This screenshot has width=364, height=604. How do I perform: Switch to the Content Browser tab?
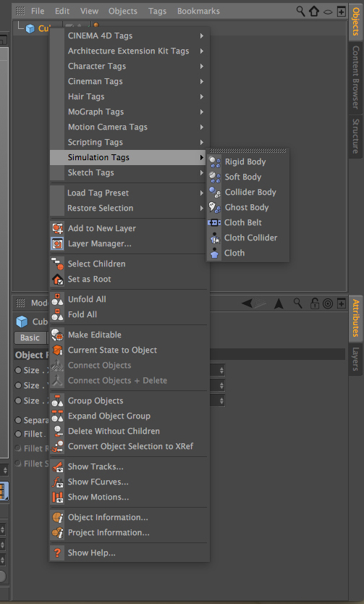click(355, 77)
